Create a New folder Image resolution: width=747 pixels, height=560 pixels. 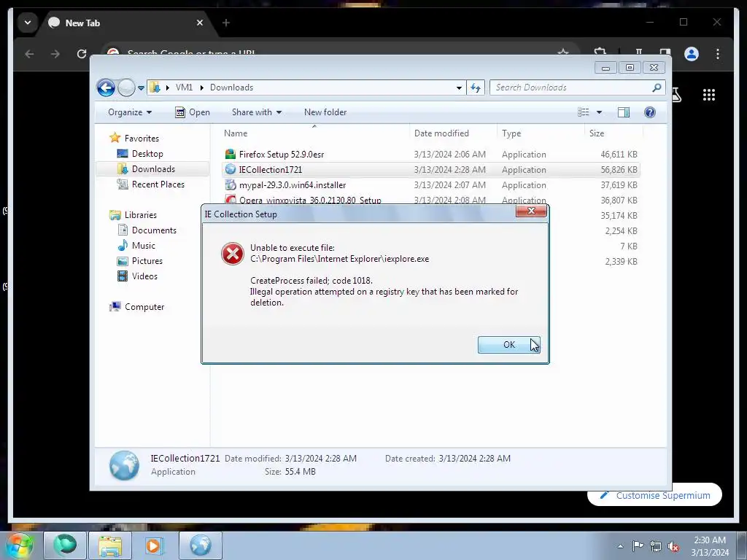coord(325,112)
